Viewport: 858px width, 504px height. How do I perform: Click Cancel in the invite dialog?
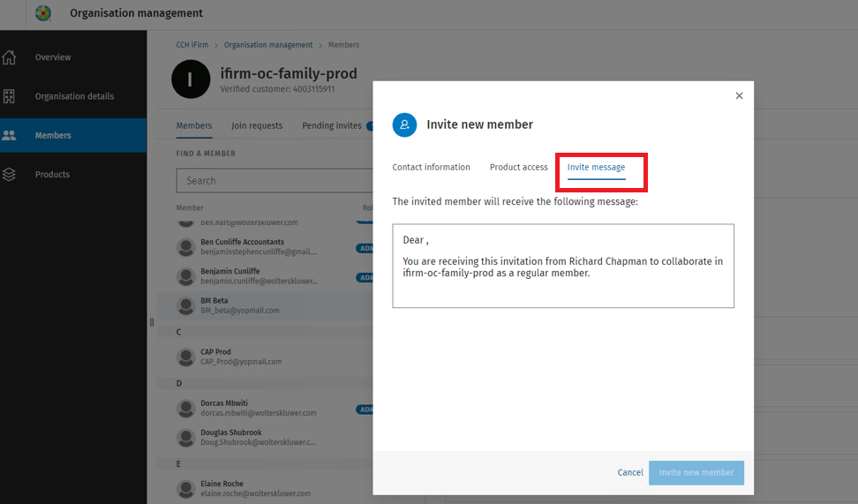(x=630, y=472)
